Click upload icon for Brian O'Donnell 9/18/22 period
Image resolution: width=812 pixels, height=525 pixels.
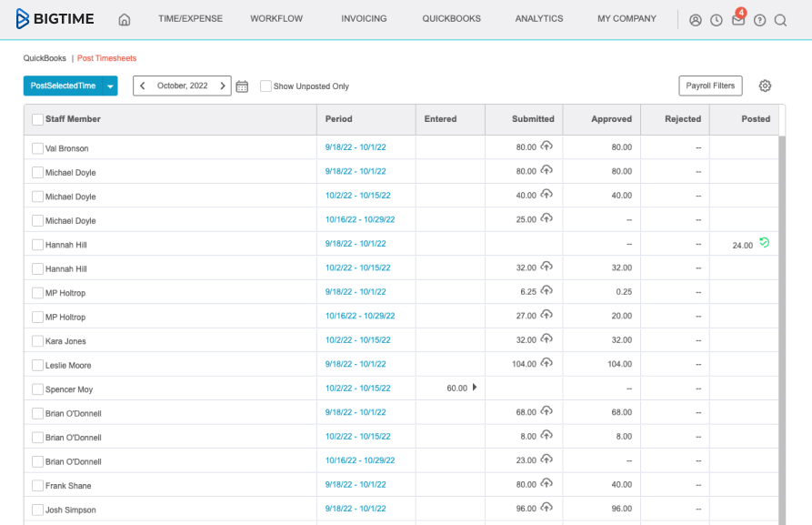546,411
